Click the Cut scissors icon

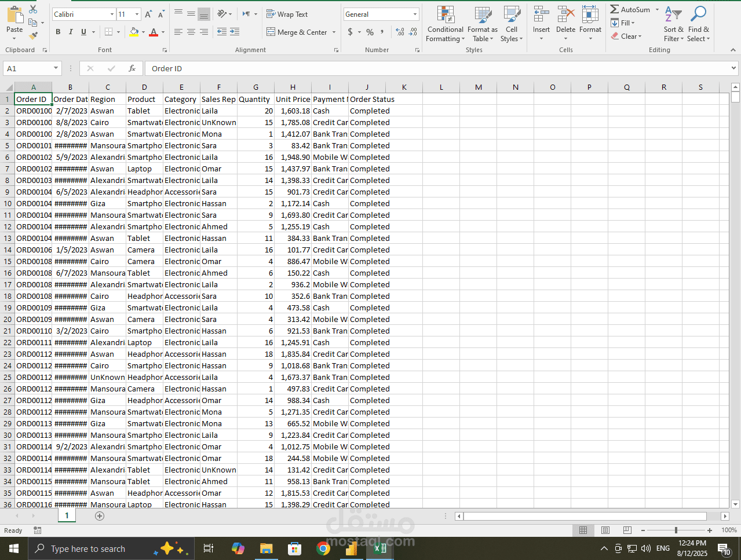(33, 10)
